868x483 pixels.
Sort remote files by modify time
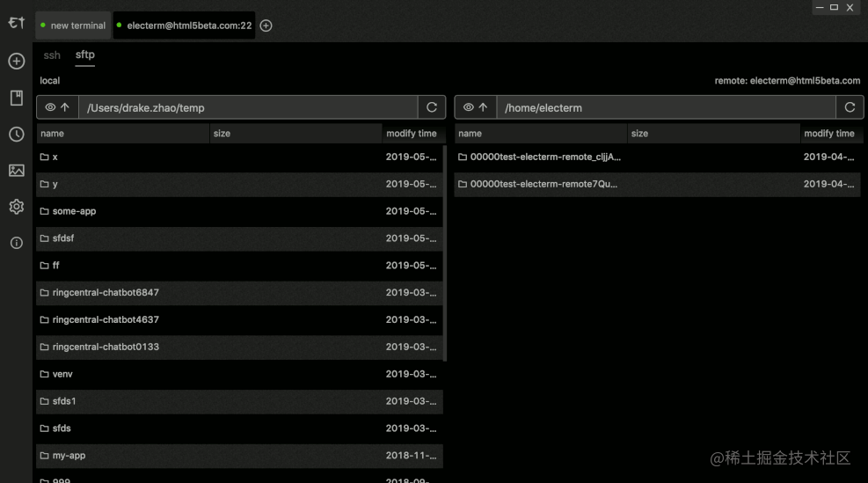click(830, 134)
